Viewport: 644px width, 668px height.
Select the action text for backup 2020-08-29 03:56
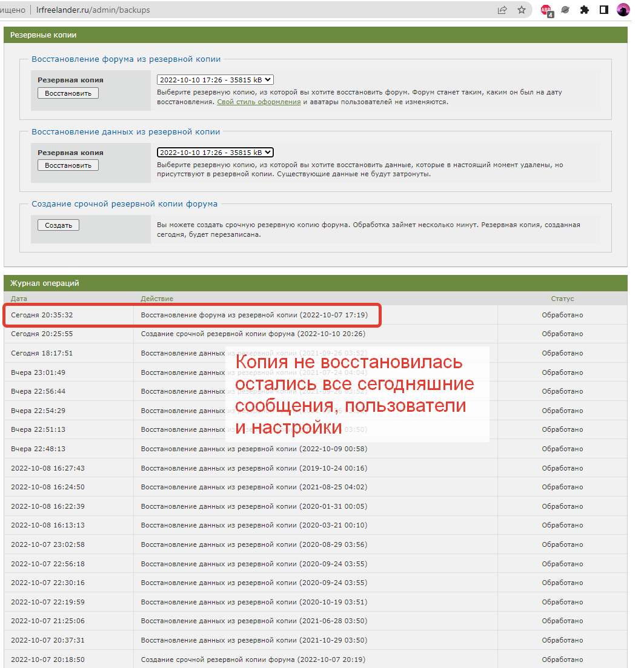click(x=254, y=544)
